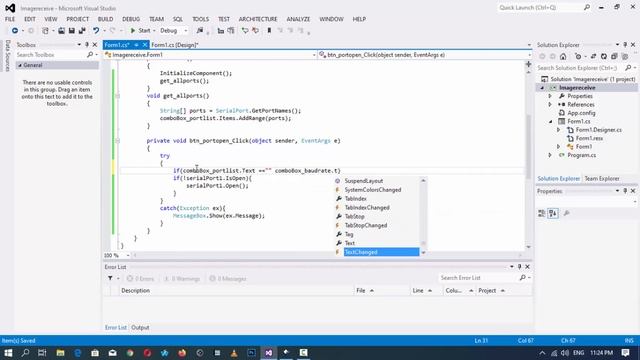This screenshot has height=360, width=640.
Task: Toggle auto-hide pin on Properties panel
Action: coord(625,191)
